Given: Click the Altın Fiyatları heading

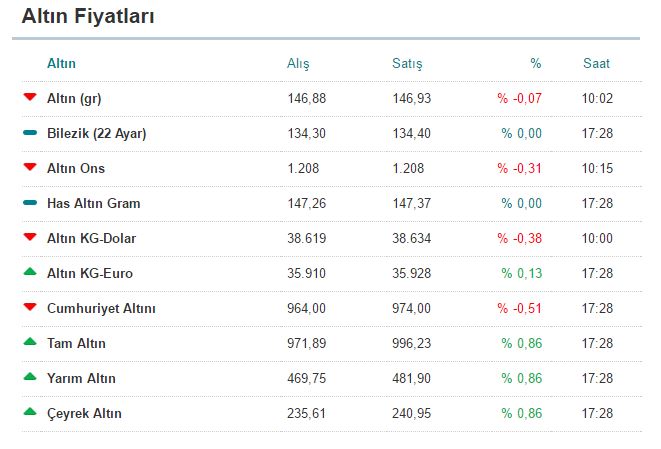Looking at the screenshot, I should click(x=88, y=17).
